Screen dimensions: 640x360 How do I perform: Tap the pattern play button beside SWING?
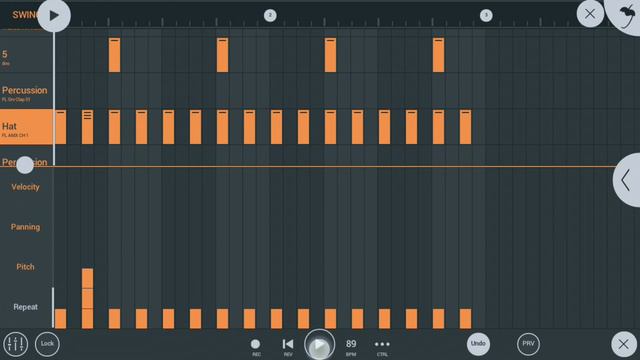54,16
